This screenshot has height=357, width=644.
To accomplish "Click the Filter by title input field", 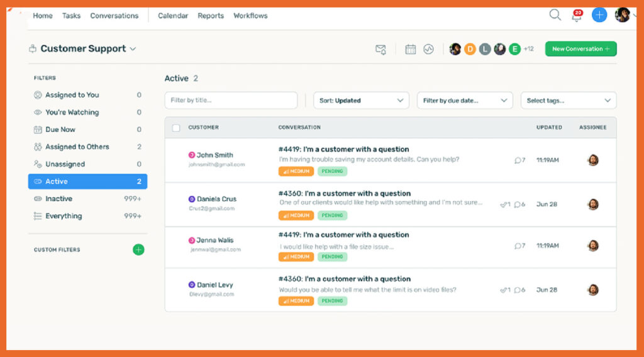I will tap(231, 101).
